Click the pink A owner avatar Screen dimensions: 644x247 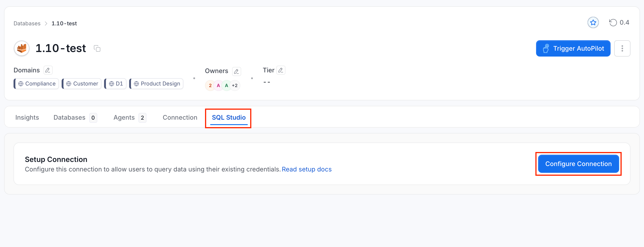218,85
